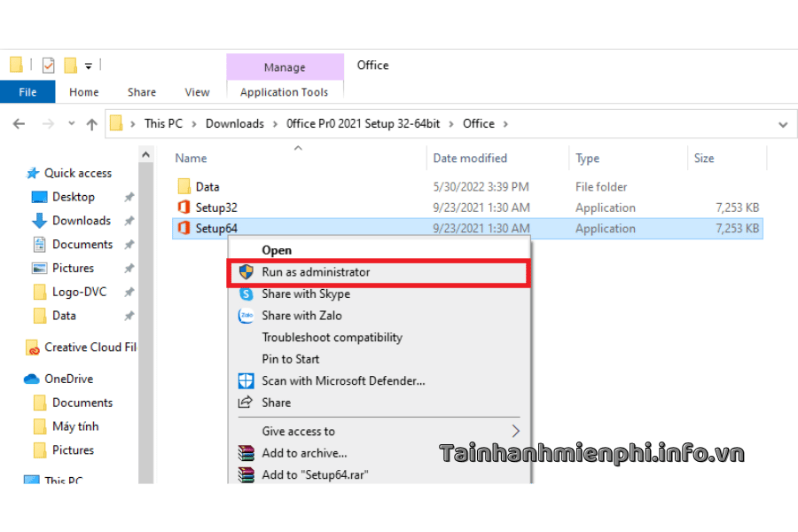
Task: Open the Quick Access Toolbar customize dropdown
Action: coord(89,66)
